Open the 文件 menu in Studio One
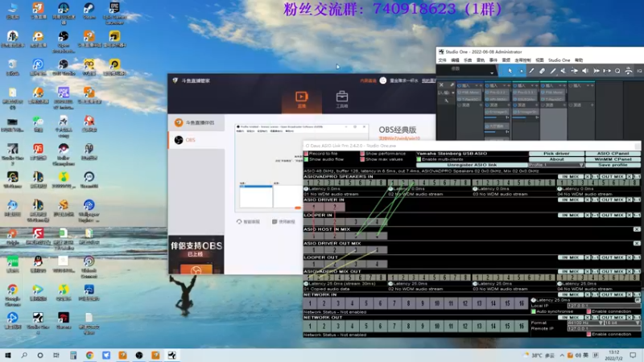644x362 pixels. (x=442, y=60)
